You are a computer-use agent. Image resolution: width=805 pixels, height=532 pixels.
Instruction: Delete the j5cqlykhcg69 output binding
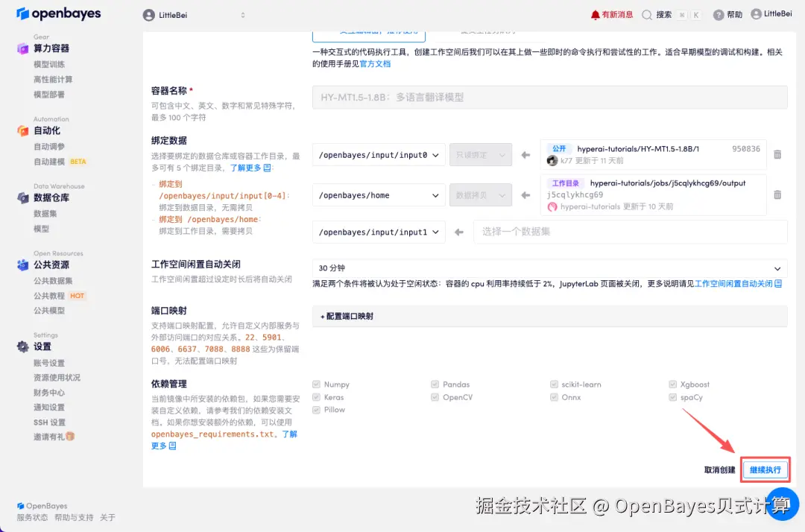777,195
